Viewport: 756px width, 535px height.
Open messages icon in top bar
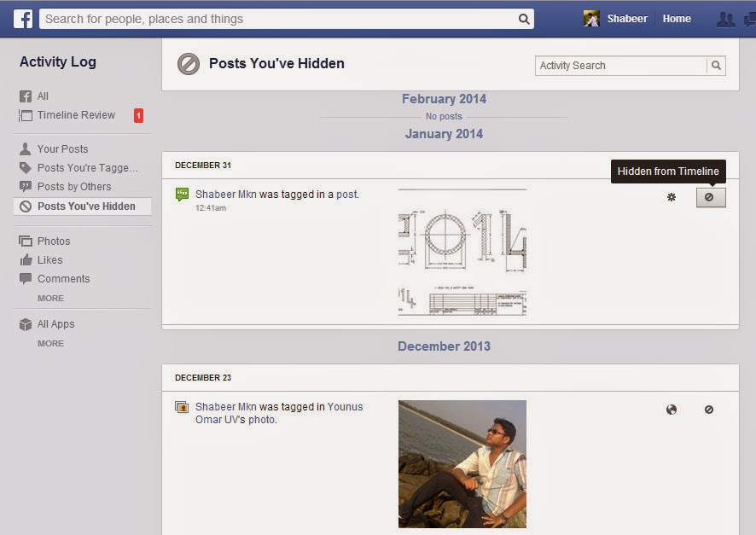pos(750,20)
